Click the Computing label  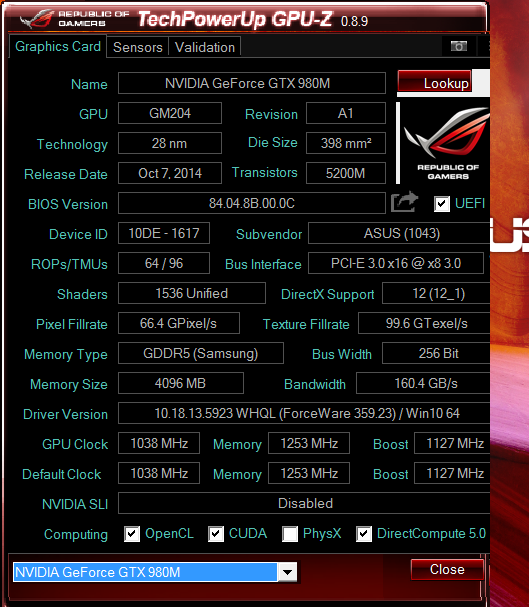(x=76, y=534)
